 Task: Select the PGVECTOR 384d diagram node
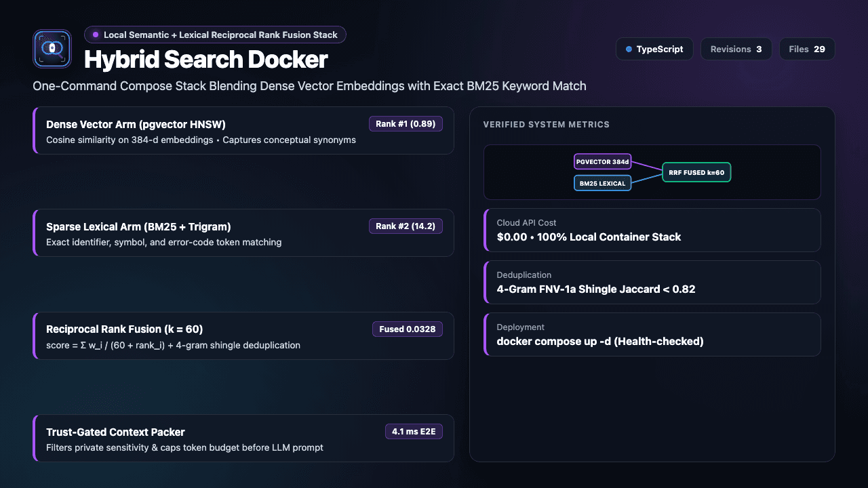pos(603,162)
